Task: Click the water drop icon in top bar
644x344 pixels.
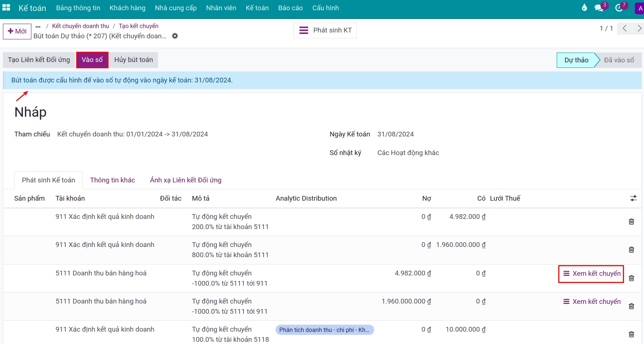Action: tap(584, 8)
